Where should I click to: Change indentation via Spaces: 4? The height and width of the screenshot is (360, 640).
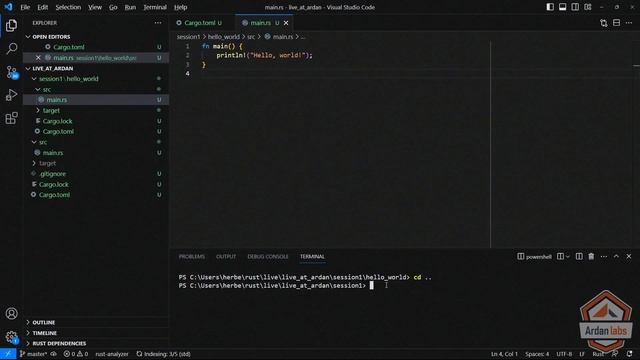pos(537,354)
